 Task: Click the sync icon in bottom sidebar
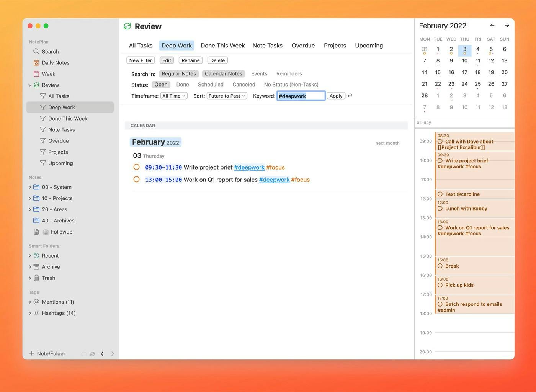click(93, 354)
